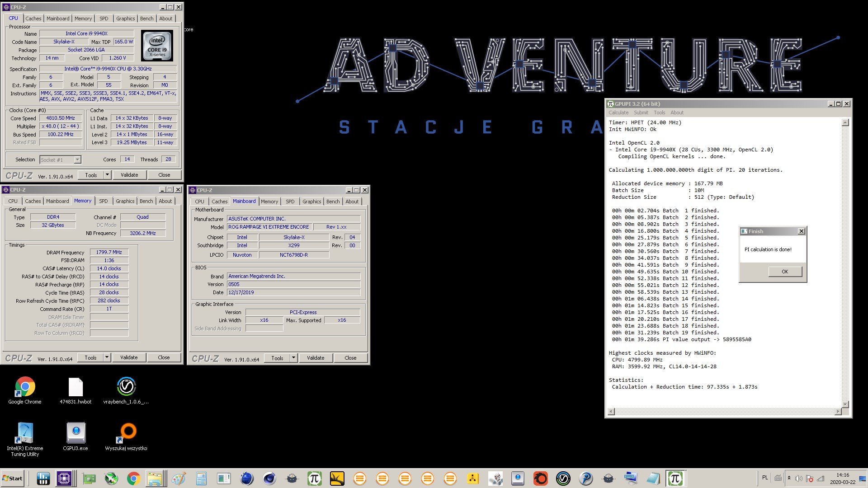This screenshot has height=488, width=868.
Task: Launch Paint from the taskbar palette icon
Action: click(179, 479)
